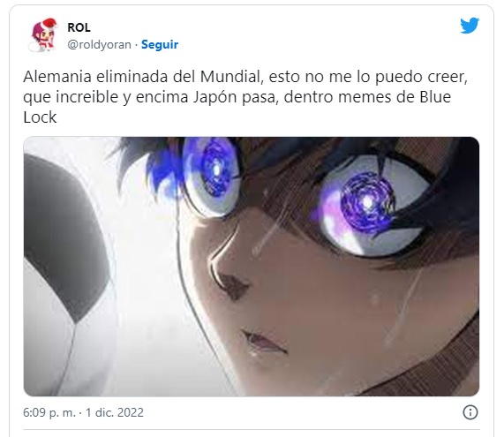Click the Santa hat on the avatar
The width and height of the screenshot is (504, 437).
pyautogui.click(x=49, y=24)
